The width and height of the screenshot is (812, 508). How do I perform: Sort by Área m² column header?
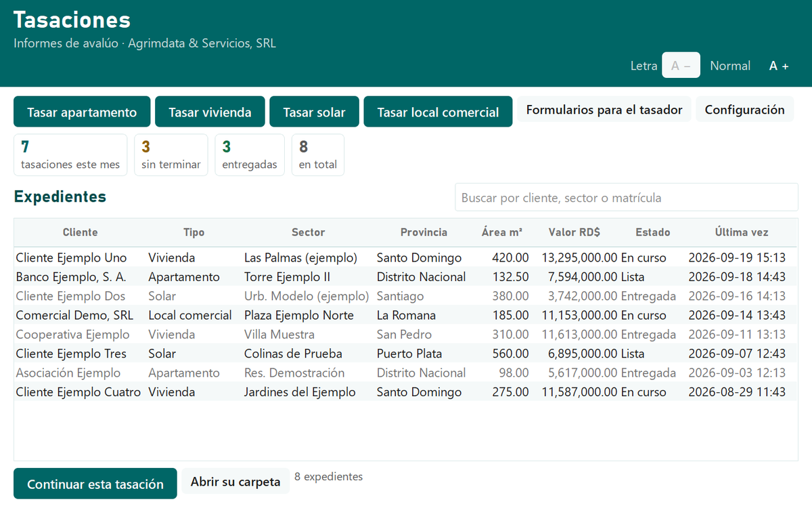pyautogui.click(x=502, y=232)
